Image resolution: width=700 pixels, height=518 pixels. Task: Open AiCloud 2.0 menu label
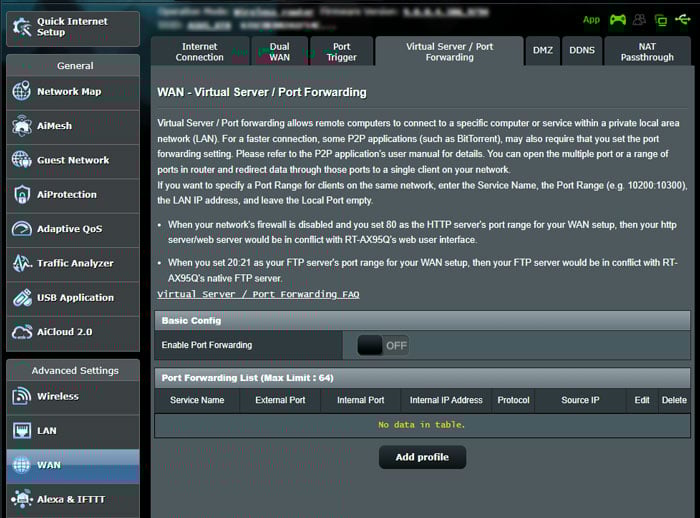pyautogui.click(x=65, y=332)
